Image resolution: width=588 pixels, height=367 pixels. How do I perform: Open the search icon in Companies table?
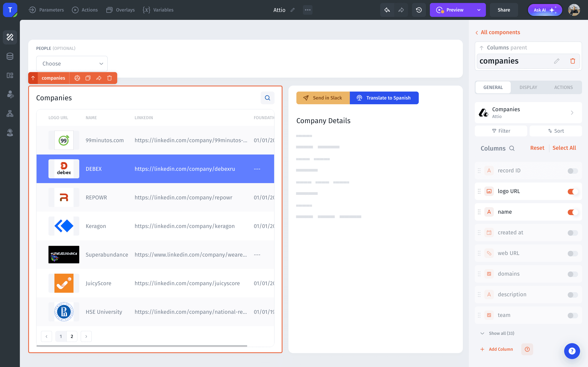(267, 98)
